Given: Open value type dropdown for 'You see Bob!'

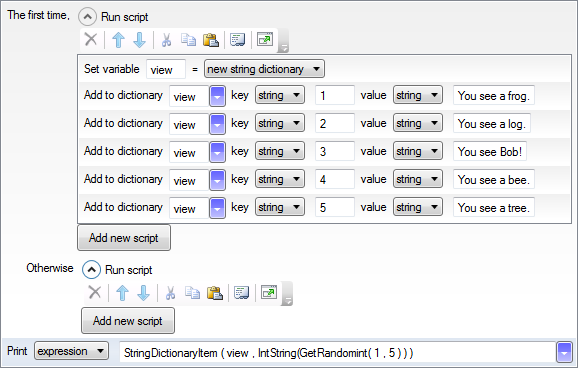Looking at the screenshot, I should click(418, 151).
